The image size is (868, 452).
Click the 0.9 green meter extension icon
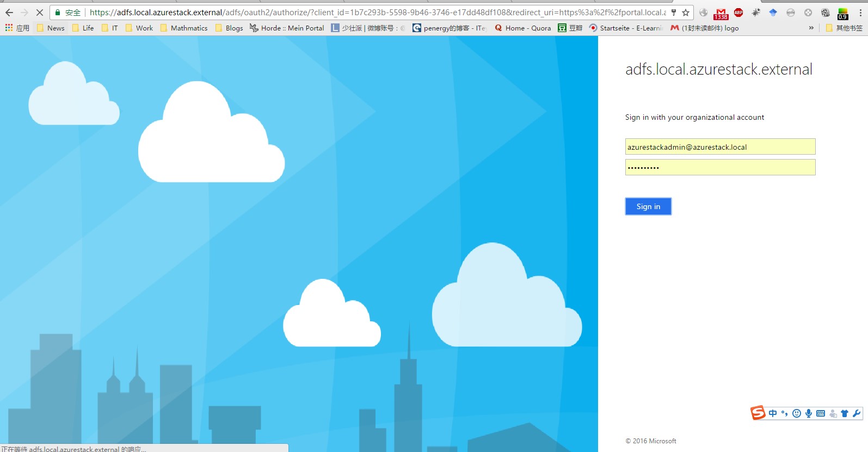(x=843, y=14)
